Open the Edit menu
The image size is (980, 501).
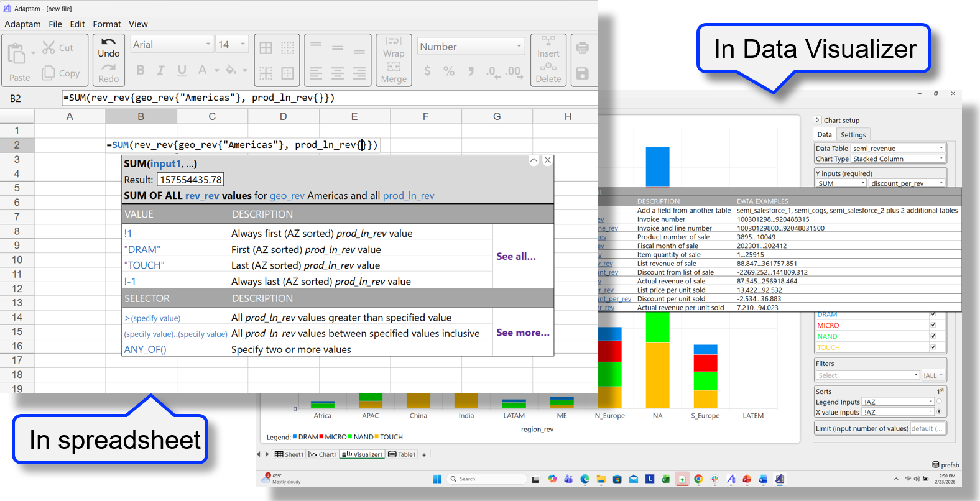click(78, 24)
